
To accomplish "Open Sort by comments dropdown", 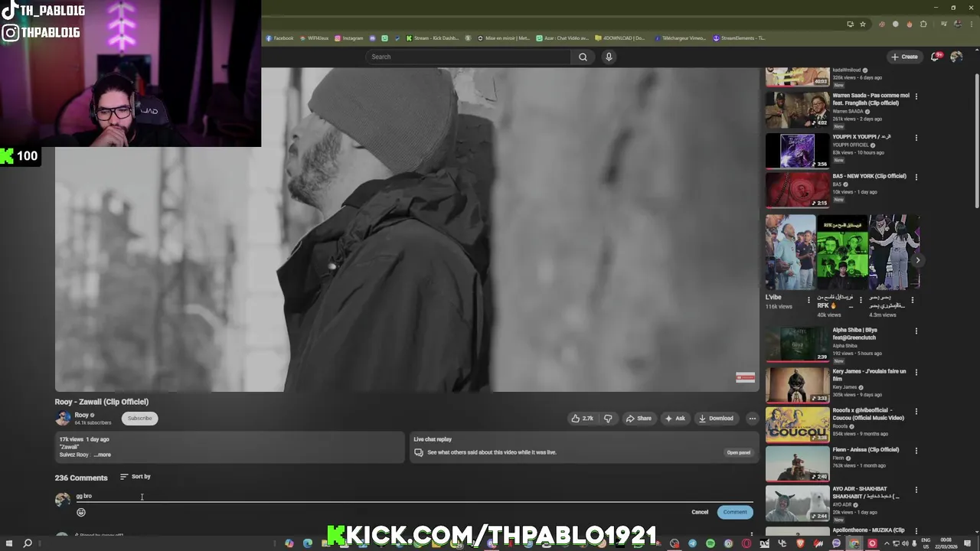I will (136, 477).
